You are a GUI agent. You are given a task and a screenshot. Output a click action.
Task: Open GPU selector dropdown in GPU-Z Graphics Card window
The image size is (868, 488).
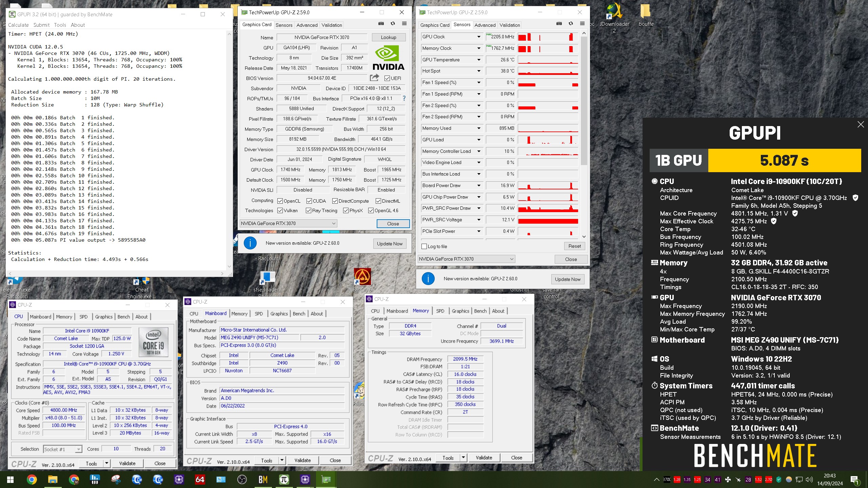coord(288,223)
